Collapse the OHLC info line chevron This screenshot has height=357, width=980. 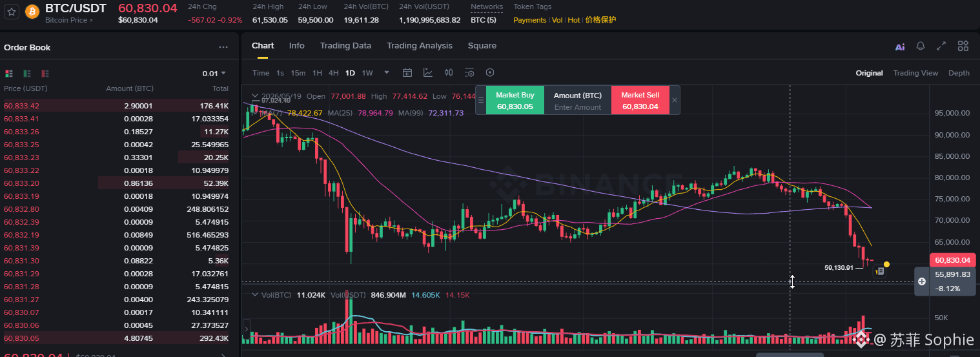(x=255, y=96)
